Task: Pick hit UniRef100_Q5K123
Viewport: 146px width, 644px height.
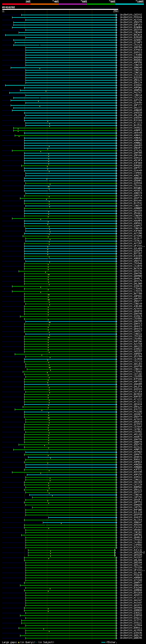Action: (x=131, y=80)
